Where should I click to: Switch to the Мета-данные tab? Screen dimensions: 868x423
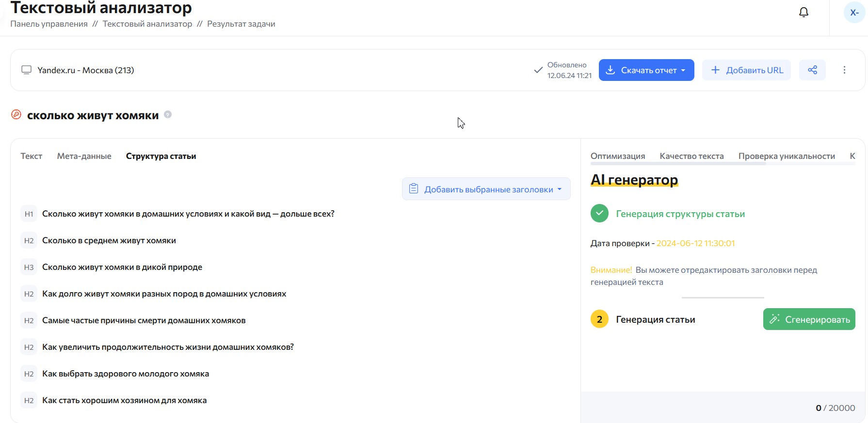84,156
